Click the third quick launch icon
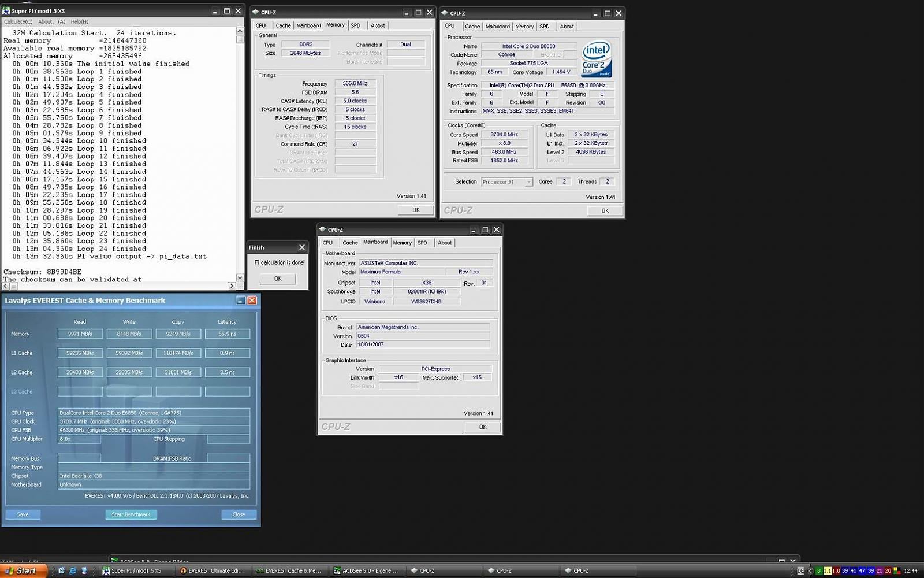 (x=84, y=570)
